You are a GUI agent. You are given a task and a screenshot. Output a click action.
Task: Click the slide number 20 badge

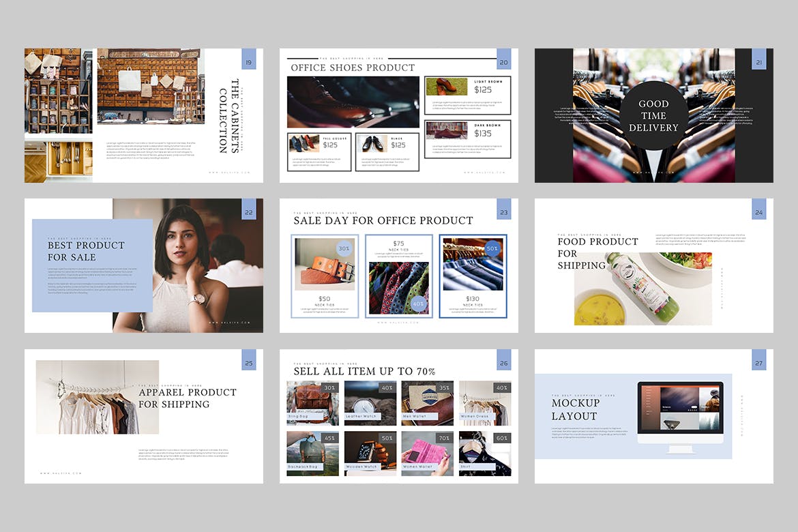click(503, 62)
